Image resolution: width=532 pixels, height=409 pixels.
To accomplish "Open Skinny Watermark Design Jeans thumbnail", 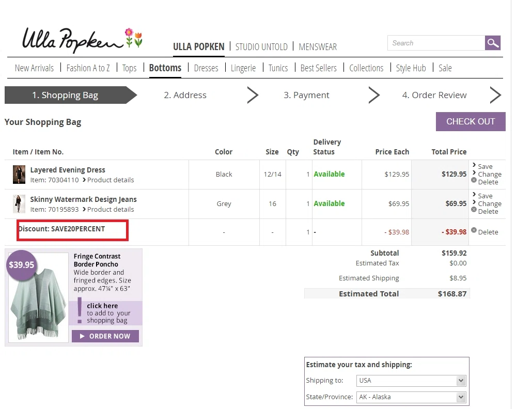I will (19, 204).
